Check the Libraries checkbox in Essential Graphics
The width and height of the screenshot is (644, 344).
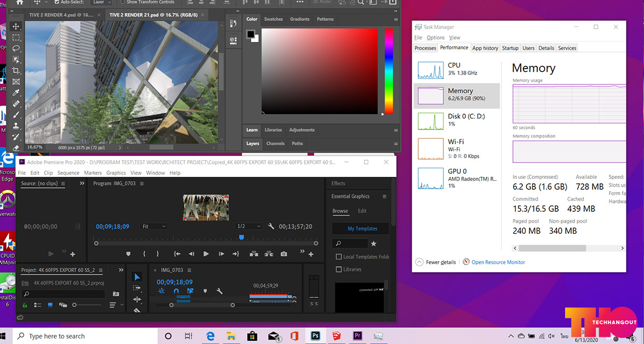(x=339, y=269)
